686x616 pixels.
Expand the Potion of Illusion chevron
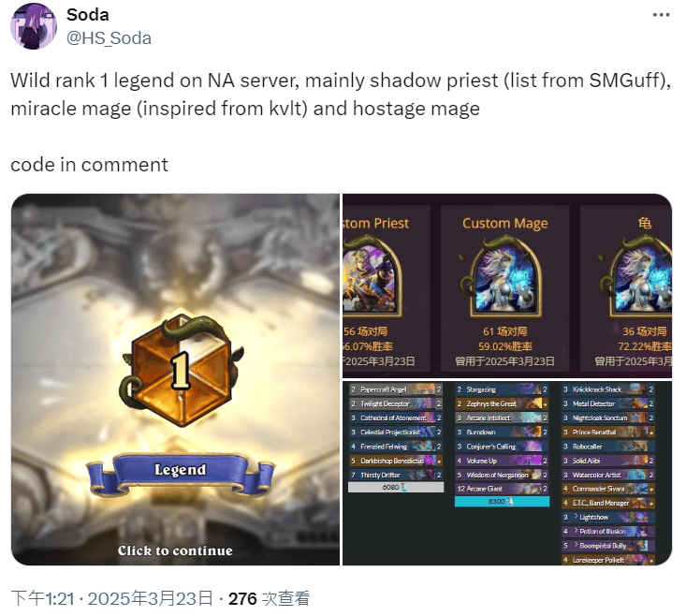[577, 531]
